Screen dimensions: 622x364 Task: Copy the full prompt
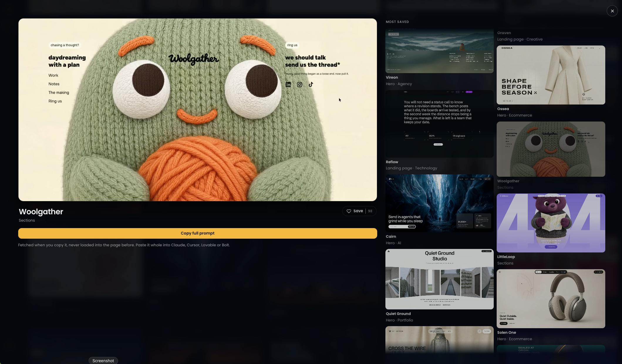pos(198,233)
